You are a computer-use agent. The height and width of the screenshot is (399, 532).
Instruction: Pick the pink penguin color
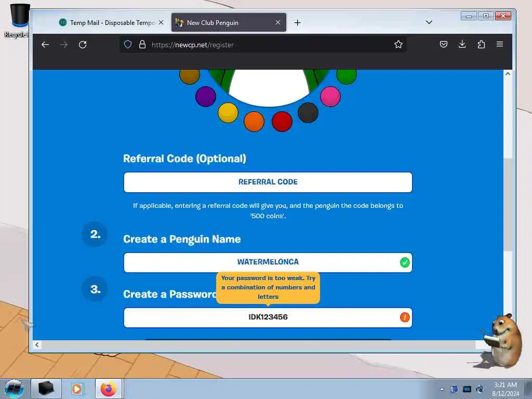(330, 96)
